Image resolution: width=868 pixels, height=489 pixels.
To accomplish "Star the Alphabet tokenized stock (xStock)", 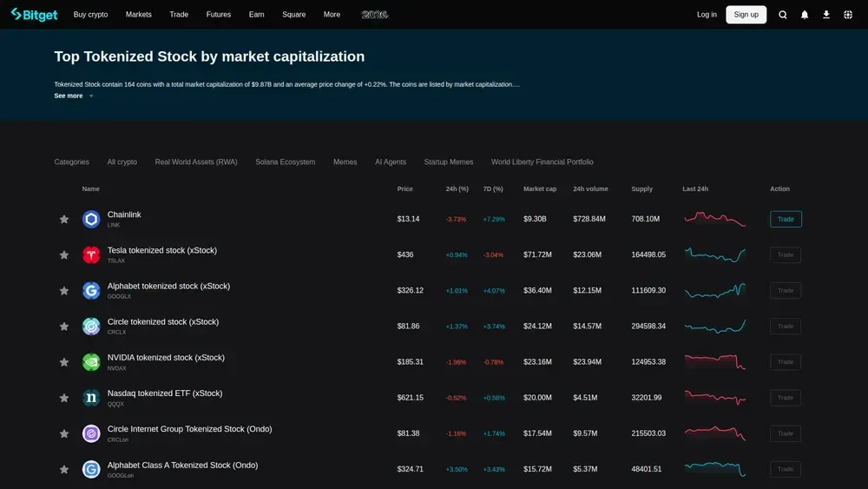I will 63,291.
